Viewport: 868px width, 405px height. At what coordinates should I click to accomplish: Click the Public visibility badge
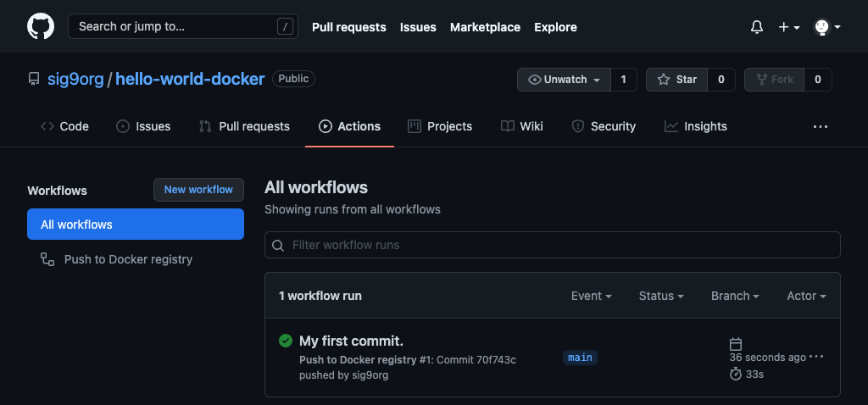[293, 79]
